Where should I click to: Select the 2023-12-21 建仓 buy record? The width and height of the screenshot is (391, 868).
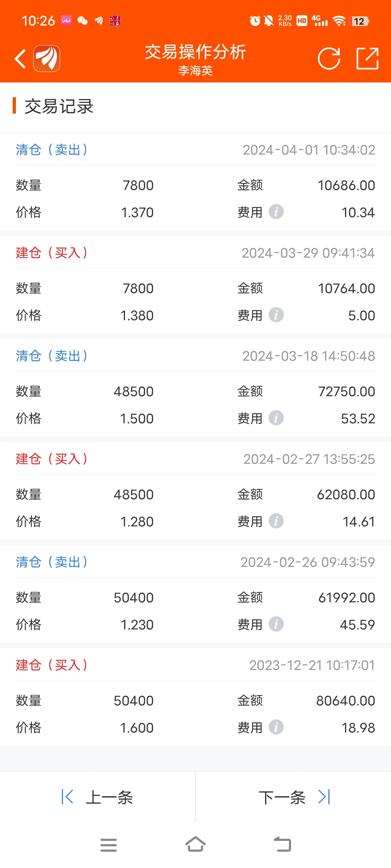pos(195,697)
